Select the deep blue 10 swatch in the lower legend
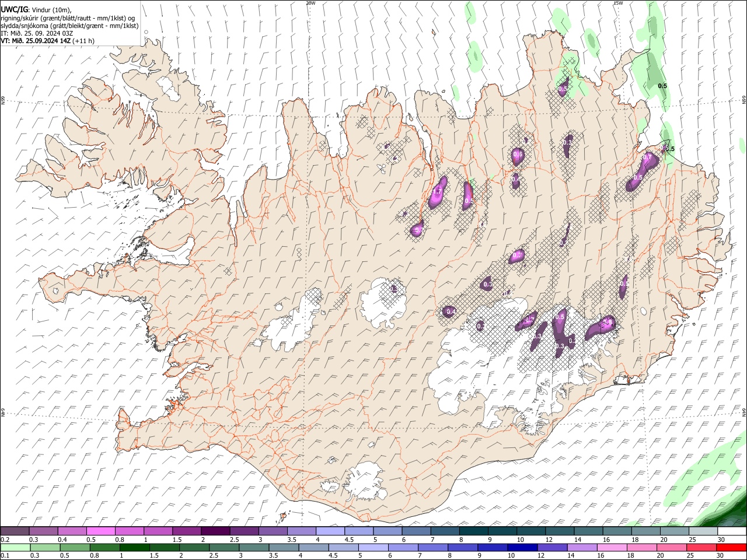747x560 pixels. click(x=523, y=548)
